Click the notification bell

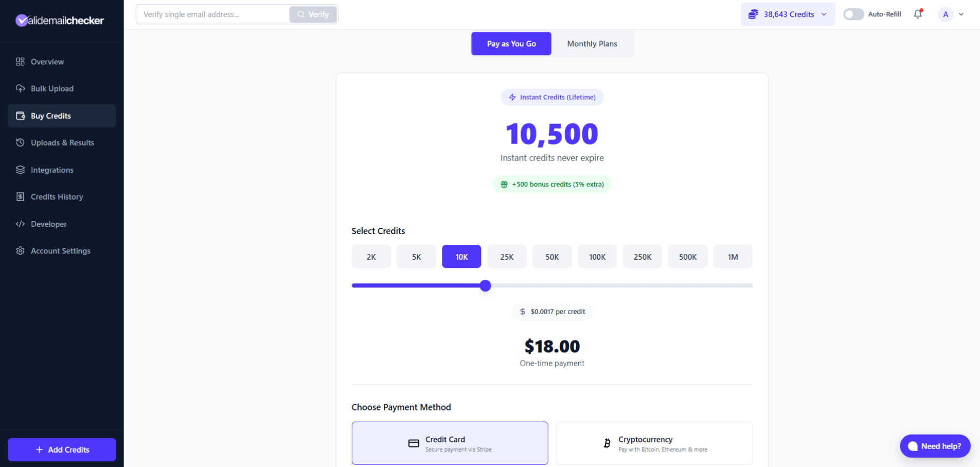pyautogui.click(x=918, y=14)
